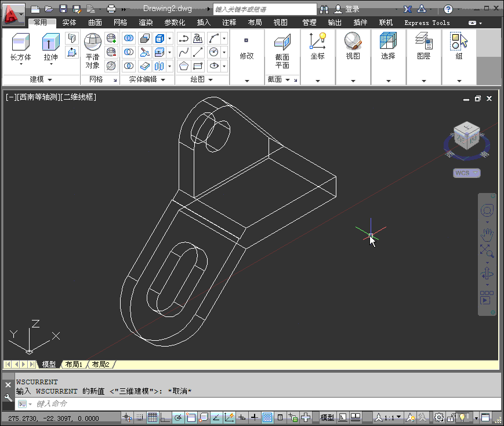The width and height of the screenshot is (504, 426).
Task: Click the mesh smooth more icon
Action: [111, 39]
